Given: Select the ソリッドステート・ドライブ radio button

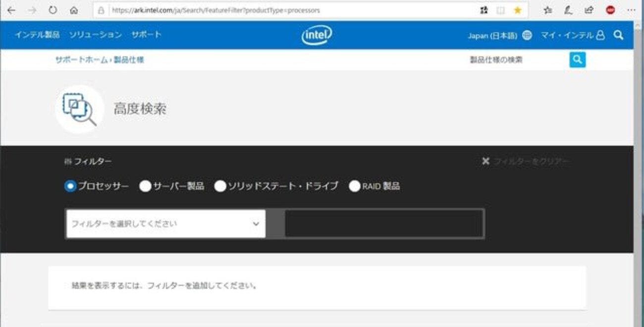Looking at the screenshot, I should coord(220,186).
